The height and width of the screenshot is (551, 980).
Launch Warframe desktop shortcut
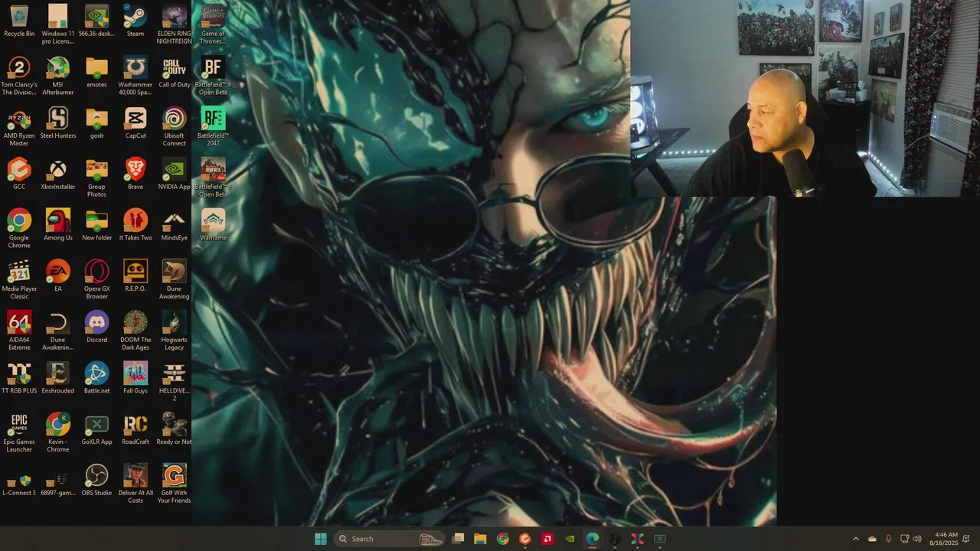coord(213,226)
